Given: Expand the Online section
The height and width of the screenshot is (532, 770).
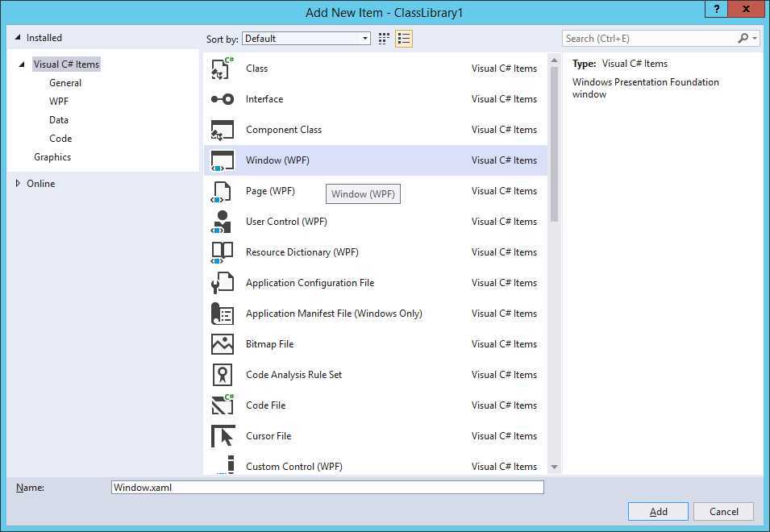Looking at the screenshot, I should [x=18, y=183].
